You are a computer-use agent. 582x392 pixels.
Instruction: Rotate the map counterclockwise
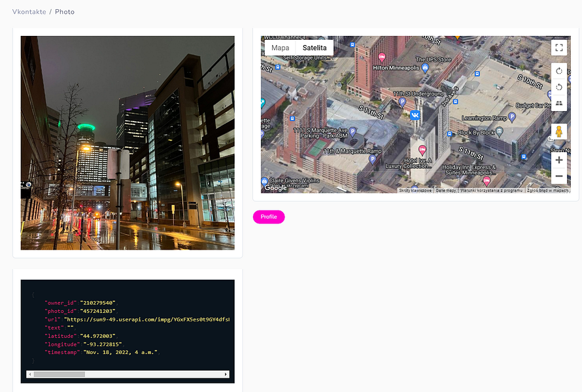coord(559,88)
